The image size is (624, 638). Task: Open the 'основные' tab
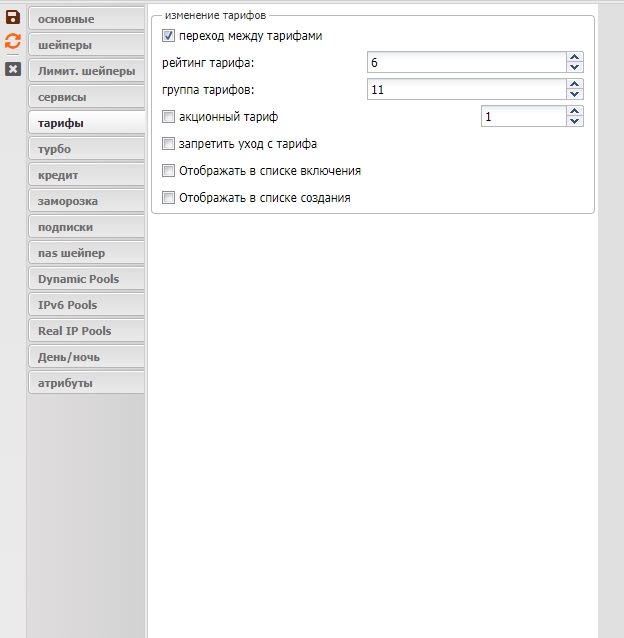point(86,19)
